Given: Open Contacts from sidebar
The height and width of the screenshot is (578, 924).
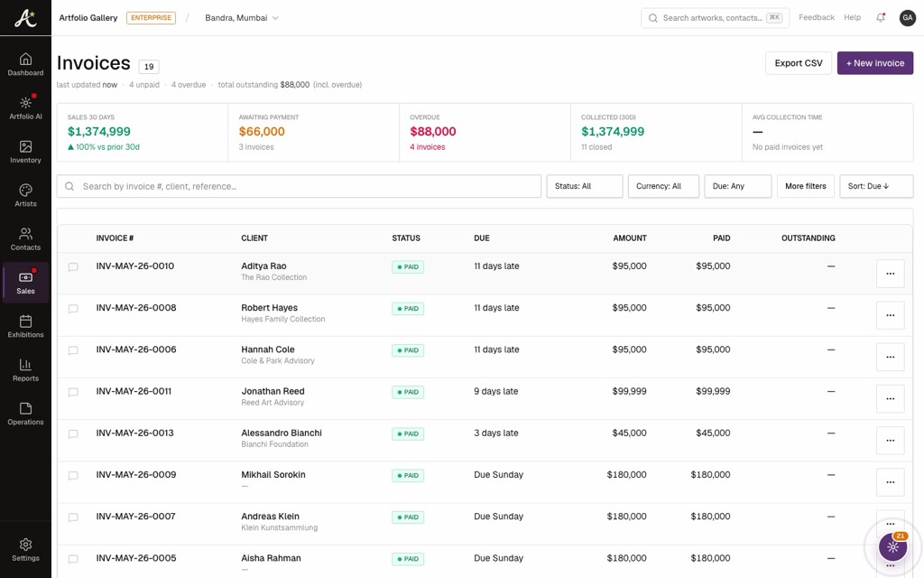Looking at the screenshot, I should (25, 238).
